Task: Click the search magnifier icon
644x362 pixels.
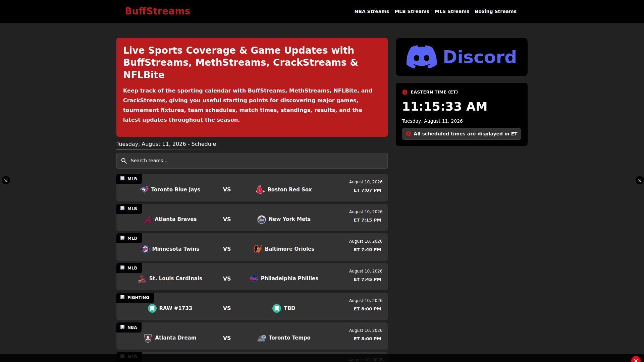Action: 124,161
